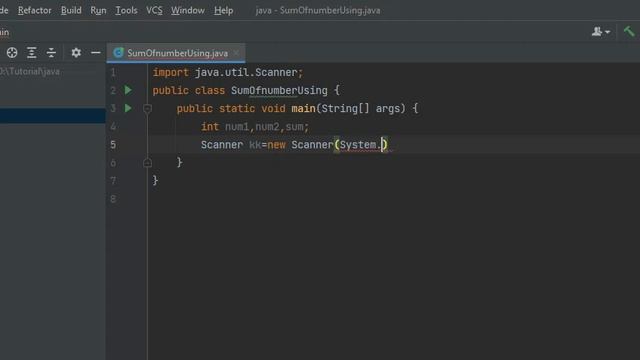
Task: Click the class name 'SumOfnumberUsing' on line 2
Action: pyautogui.click(x=279, y=91)
